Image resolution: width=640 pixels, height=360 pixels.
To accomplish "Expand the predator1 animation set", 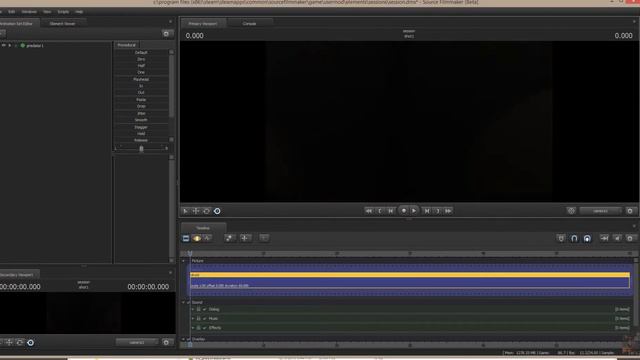I will click(x=10, y=46).
